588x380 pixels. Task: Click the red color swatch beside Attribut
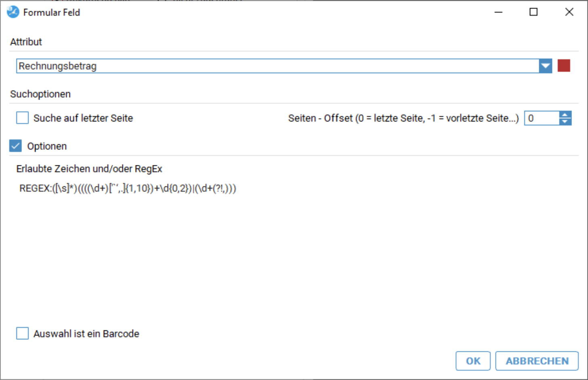point(564,66)
